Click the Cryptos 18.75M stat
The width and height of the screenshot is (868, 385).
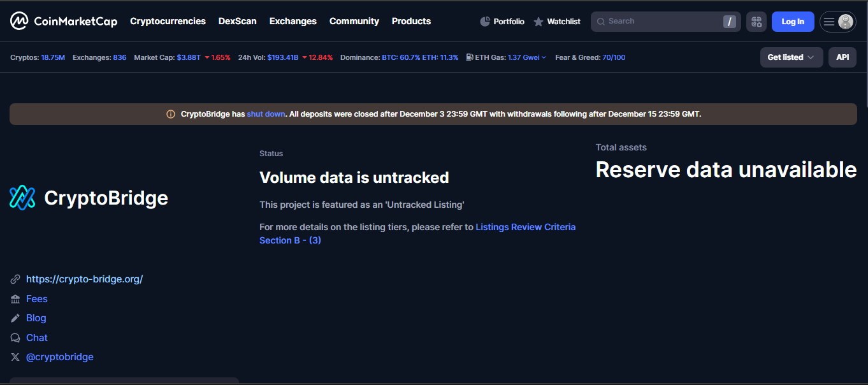point(38,57)
